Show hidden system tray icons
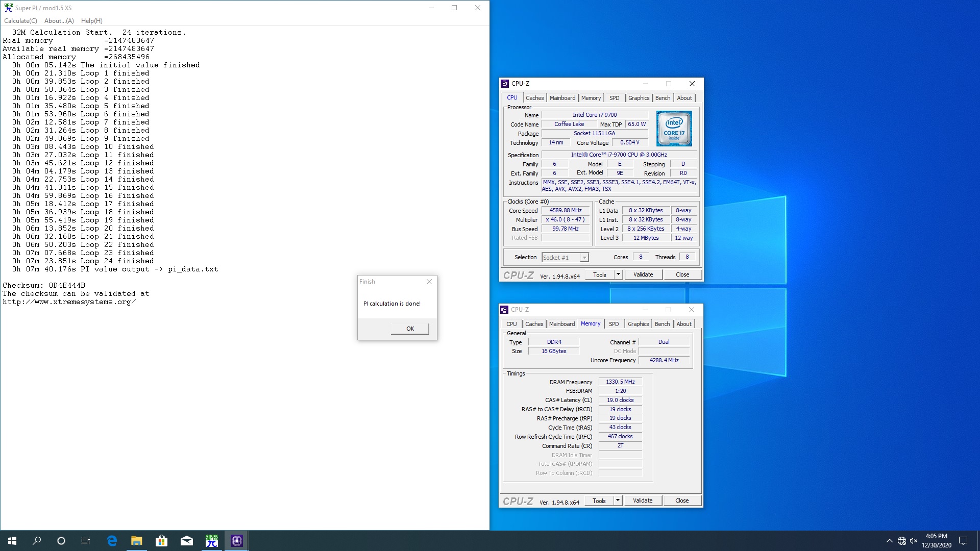The image size is (980, 551). tap(889, 541)
